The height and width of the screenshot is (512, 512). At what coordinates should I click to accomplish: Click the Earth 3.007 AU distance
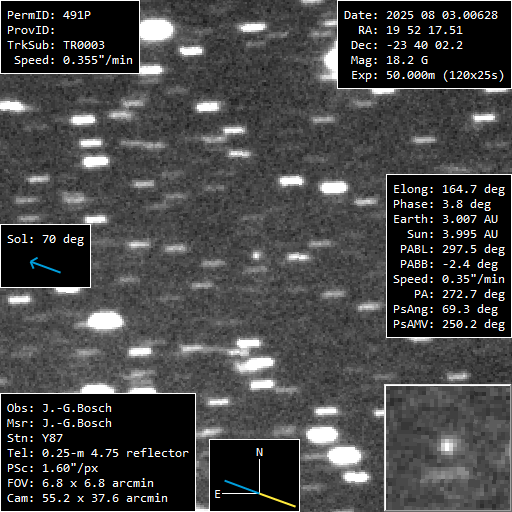tap(446, 219)
